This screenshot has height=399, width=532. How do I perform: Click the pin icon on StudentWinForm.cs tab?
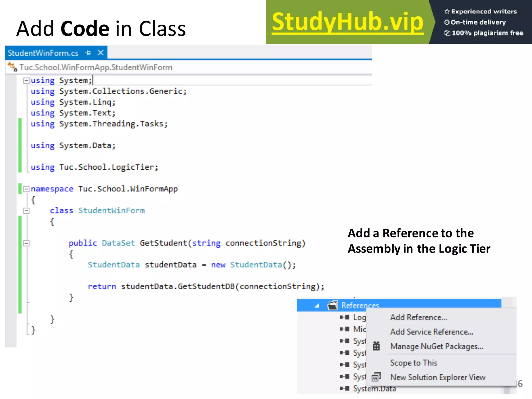tap(88, 53)
